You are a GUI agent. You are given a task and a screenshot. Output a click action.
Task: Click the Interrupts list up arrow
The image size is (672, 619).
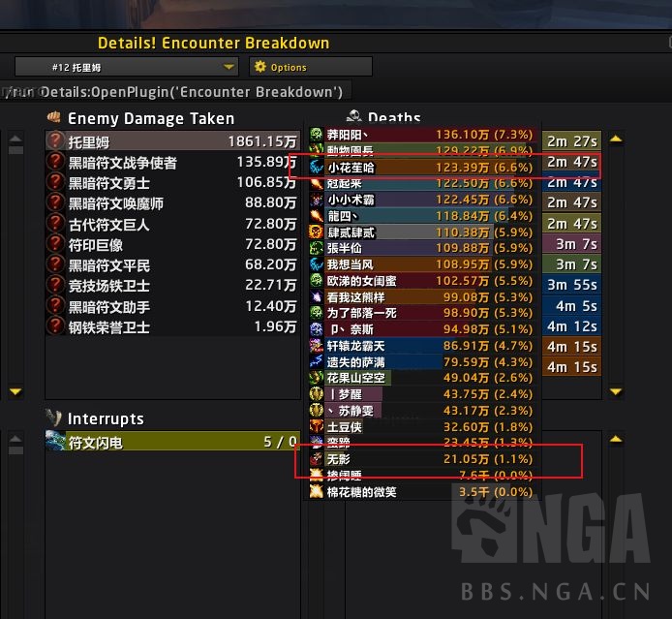coord(15,439)
